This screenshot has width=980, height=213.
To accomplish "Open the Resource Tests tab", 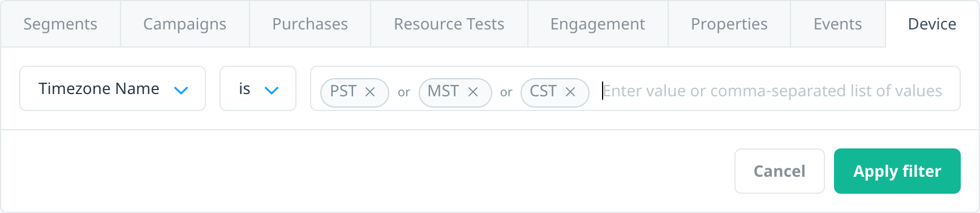I will tap(449, 24).
